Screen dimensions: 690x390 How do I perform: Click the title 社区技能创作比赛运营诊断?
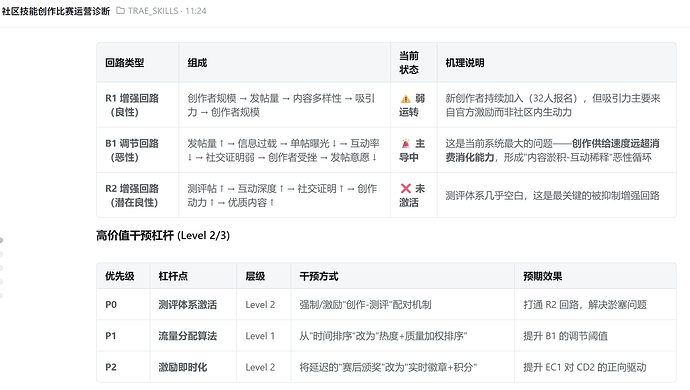55,11
